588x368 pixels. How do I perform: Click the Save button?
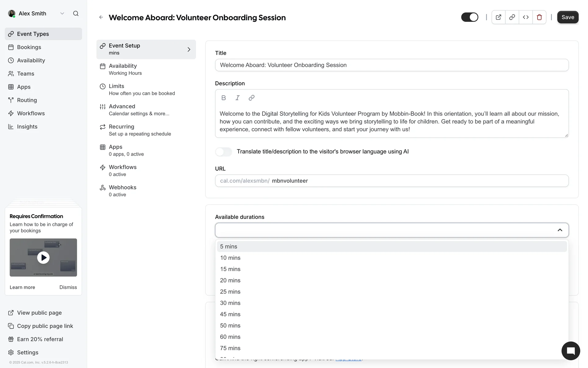click(x=567, y=17)
